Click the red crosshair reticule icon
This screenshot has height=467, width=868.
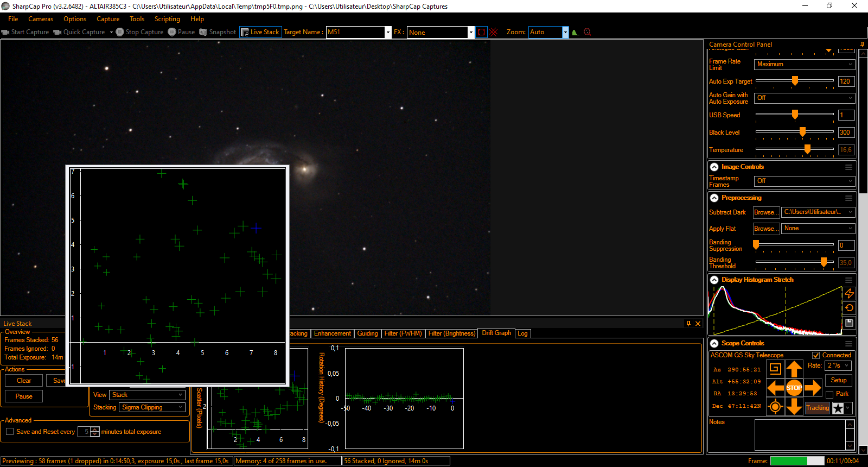(494, 32)
